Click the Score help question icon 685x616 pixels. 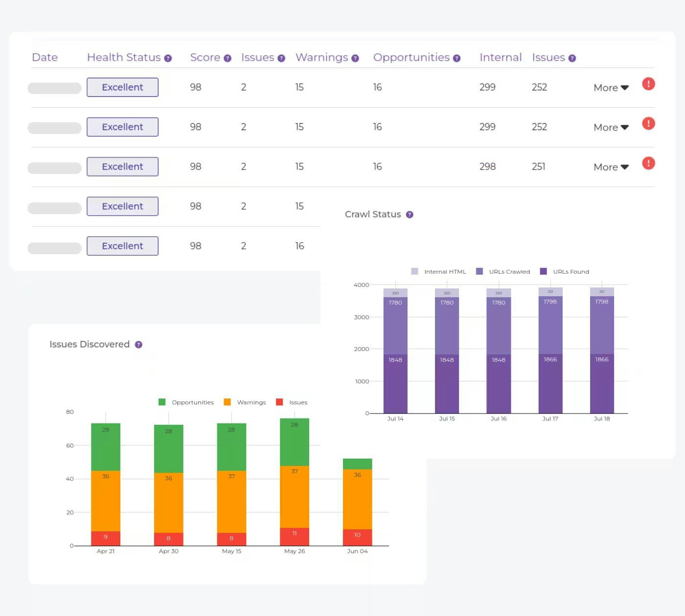(x=227, y=58)
